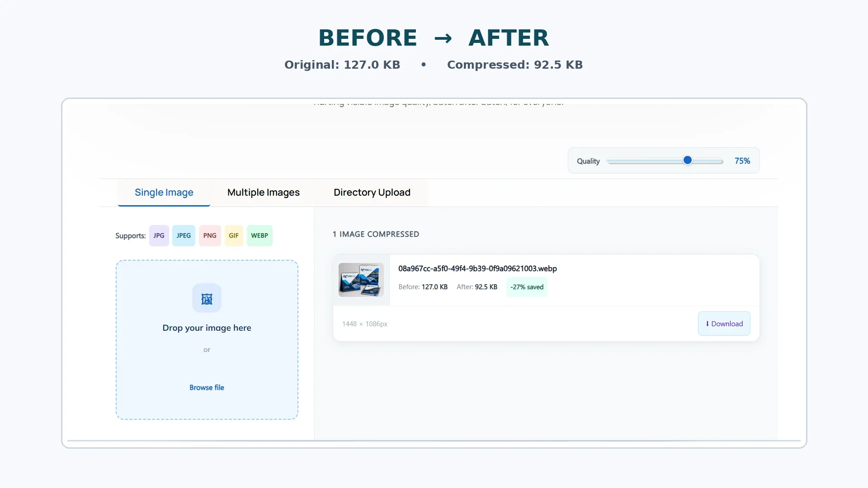Click the JPEG format badge
Screen dimensions: 868x488
click(x=184, y=235)
